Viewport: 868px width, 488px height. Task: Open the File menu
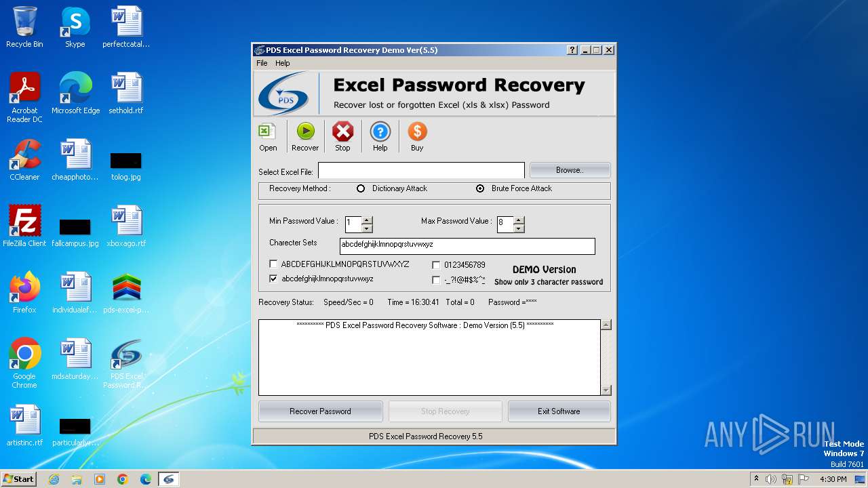pos(262,63)
